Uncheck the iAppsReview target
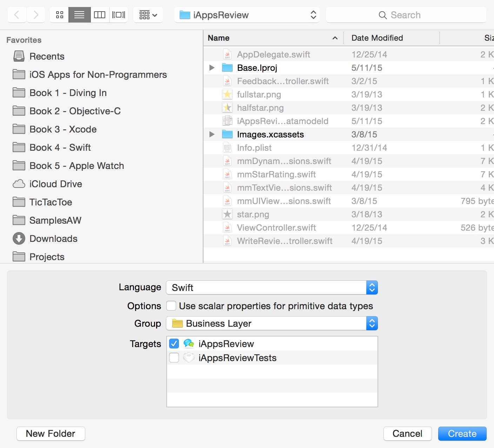494x448 pixels. 174,344
